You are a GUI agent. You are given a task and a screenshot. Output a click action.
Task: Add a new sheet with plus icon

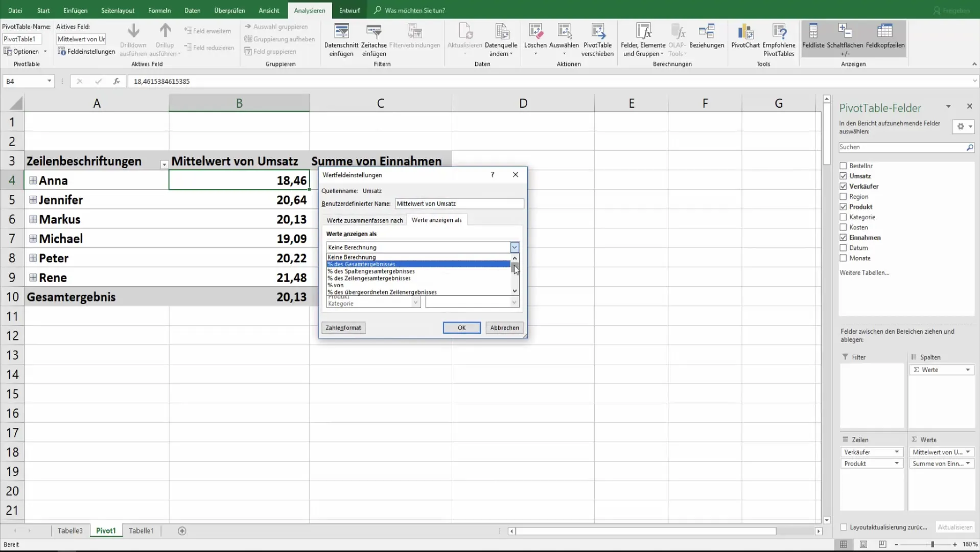(182, 531)
